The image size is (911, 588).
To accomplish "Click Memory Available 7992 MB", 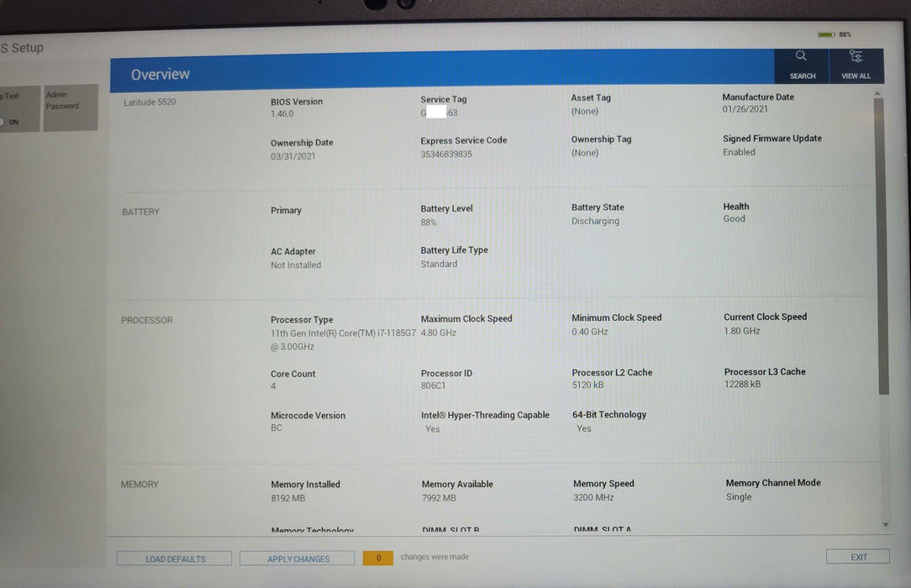I will point(439,498).
